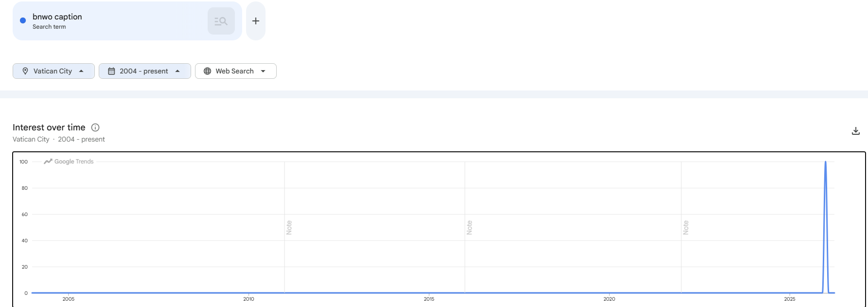Screen dimensions: 868x307
Task: Click the peak of the blue trend line
Action: pyautogui.click(x=825, y=162)
